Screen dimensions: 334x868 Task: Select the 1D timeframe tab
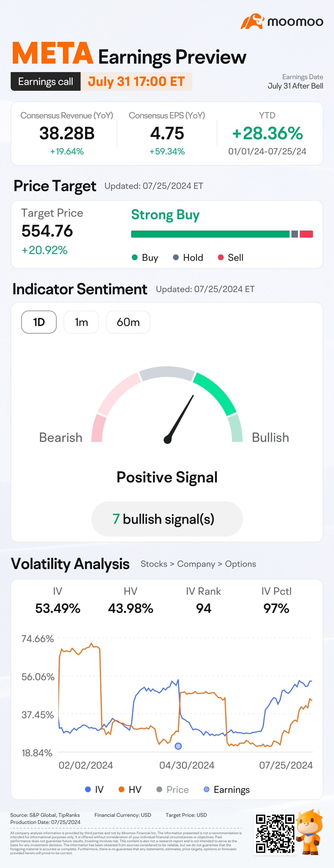[x=39, y=322]
